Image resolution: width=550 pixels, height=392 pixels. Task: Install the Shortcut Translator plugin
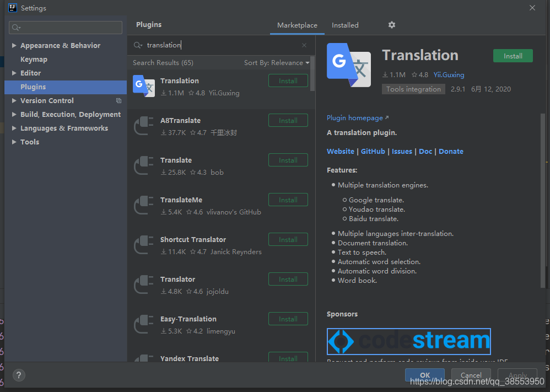(288, 239)
